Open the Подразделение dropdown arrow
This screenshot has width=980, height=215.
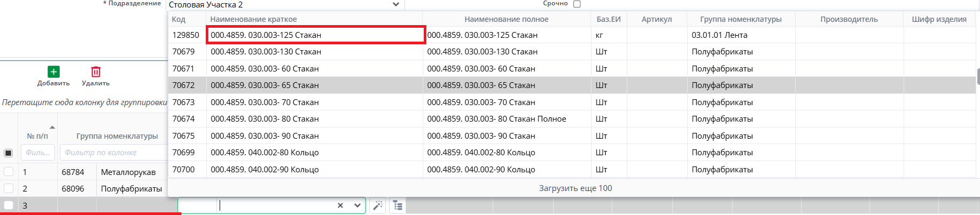[395, 4]
